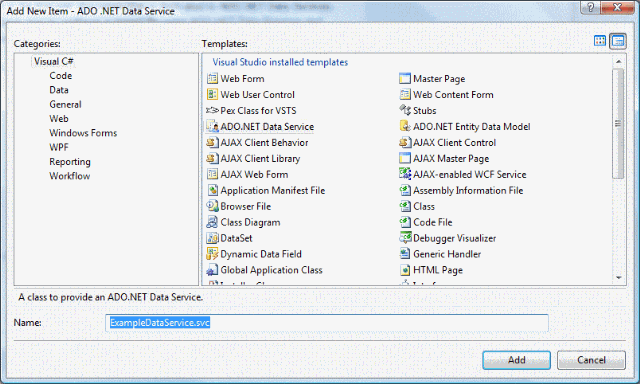Select the Visual C# category root
This screenshot has width=640, height=384.
[x=53, y=62]
